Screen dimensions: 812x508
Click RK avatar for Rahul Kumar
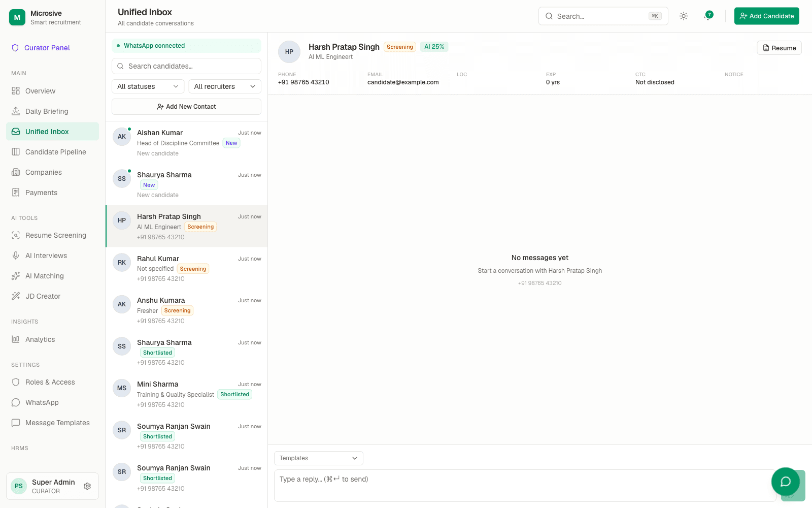(122, 263)
